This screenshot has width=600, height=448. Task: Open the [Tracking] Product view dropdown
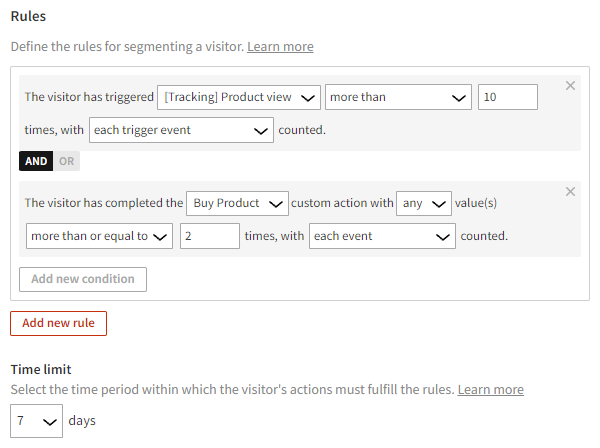[x=240, y=97]
